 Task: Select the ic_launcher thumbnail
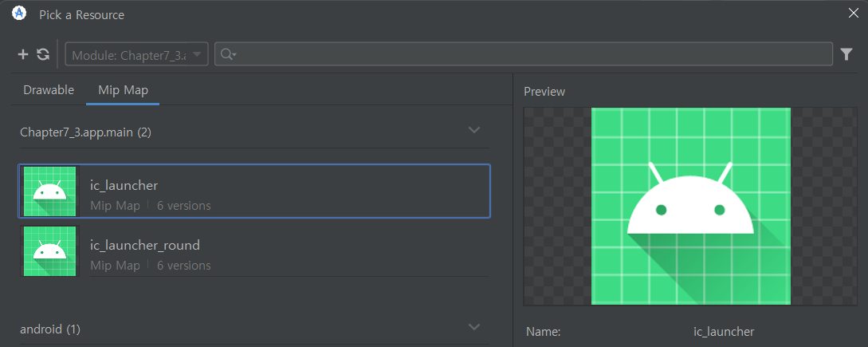click(x=50, y=191)
